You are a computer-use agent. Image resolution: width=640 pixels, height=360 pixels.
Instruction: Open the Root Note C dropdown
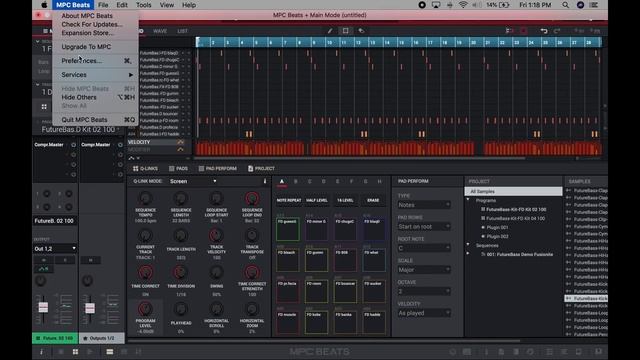coord(424,248)
